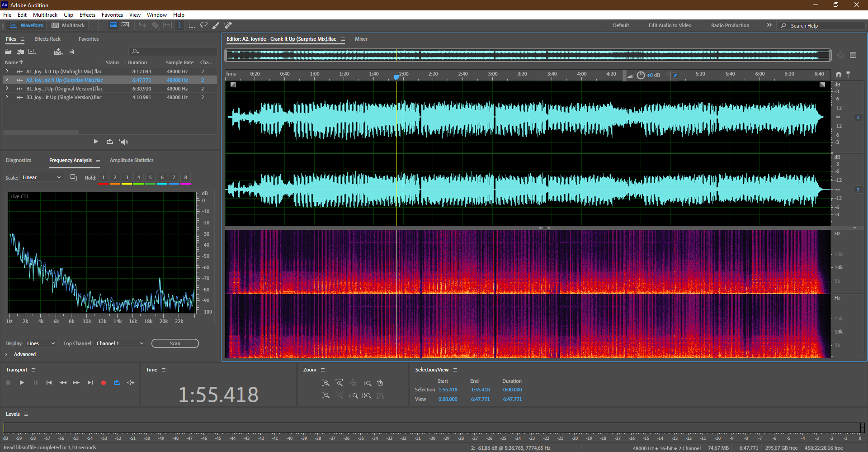The height and width of the screenshot is (452, 868).
Task: Select the Paintbrush Selection tool
Action: tap(216, 25)
